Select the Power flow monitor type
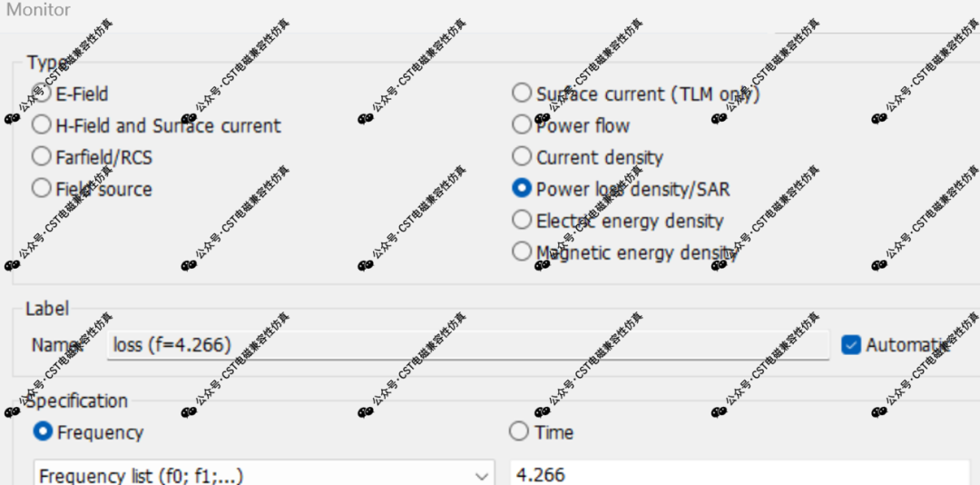This screenshot has height=485, width=980. [521, 125]
